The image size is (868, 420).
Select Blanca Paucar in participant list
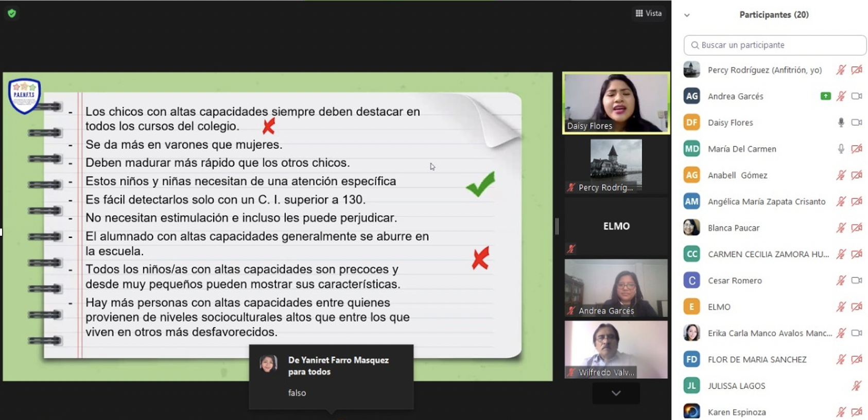tap(733, 228)
